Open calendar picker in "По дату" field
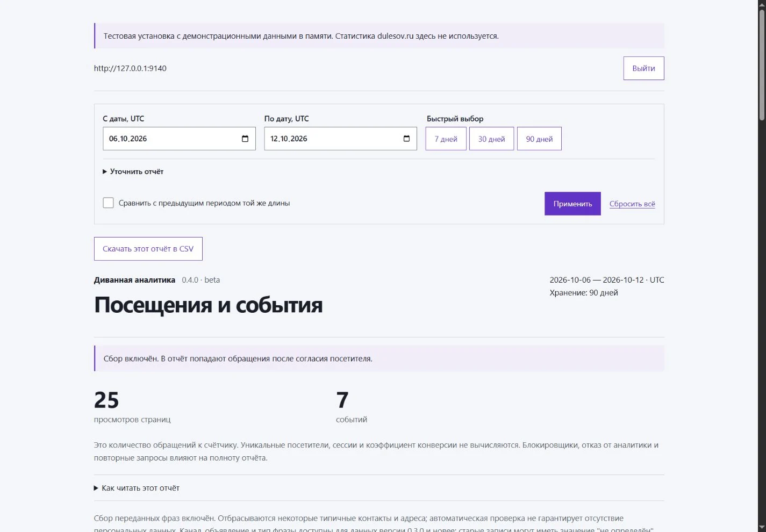Viewport: 766px width, 532px height. 406,139
